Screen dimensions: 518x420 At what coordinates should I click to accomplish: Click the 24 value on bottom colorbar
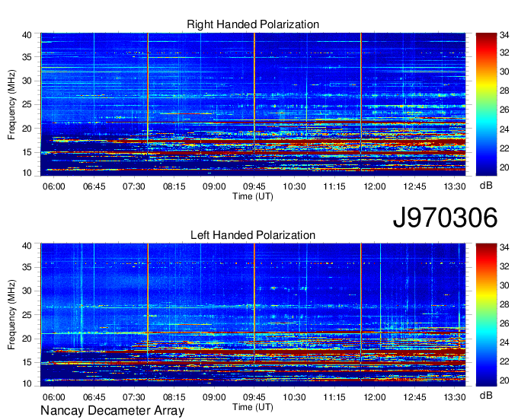(504, 342)
